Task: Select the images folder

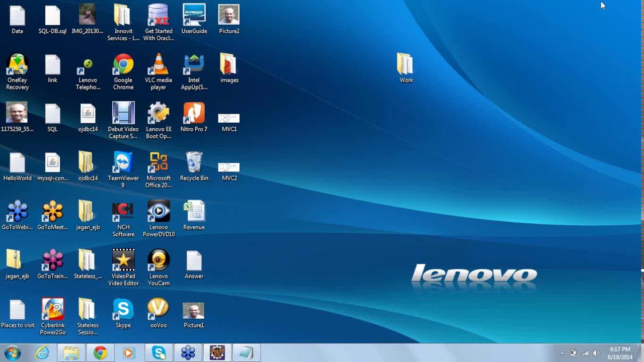Action: pyautogui.click(x=229, y=68)
